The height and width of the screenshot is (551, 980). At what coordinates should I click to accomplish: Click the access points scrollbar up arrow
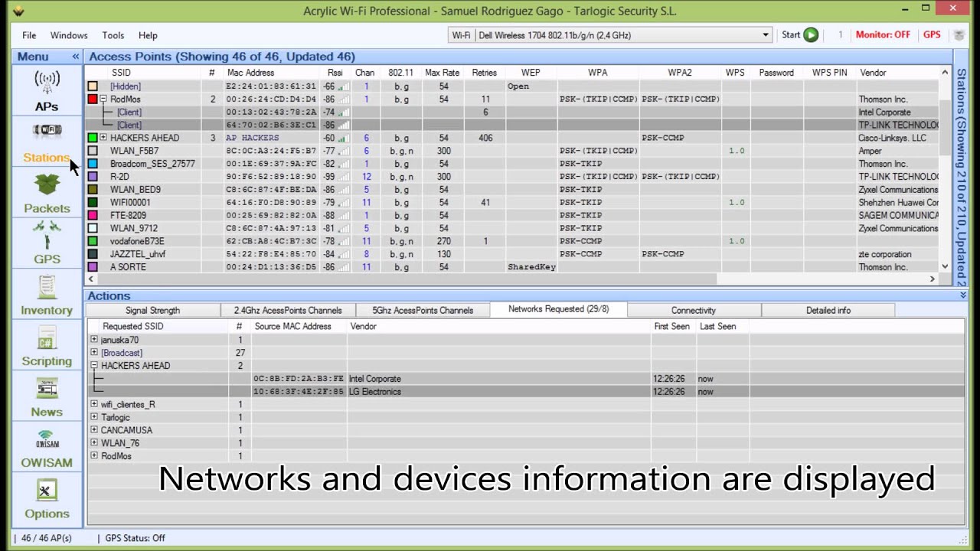point(945,73)
